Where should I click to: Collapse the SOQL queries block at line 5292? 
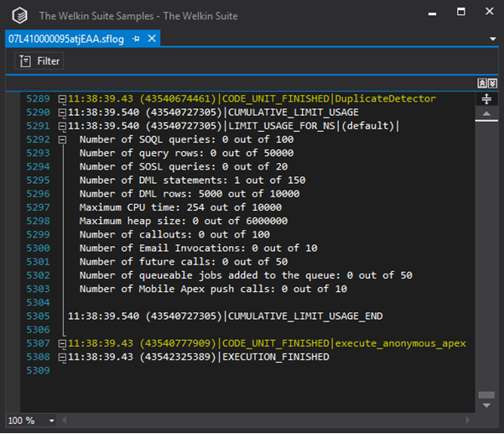[62, 139]
